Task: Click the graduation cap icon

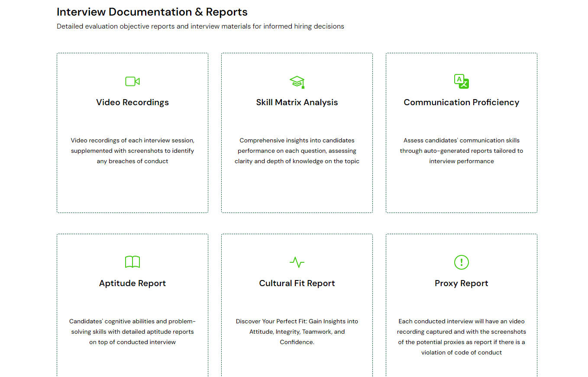Action: [297, 82]
